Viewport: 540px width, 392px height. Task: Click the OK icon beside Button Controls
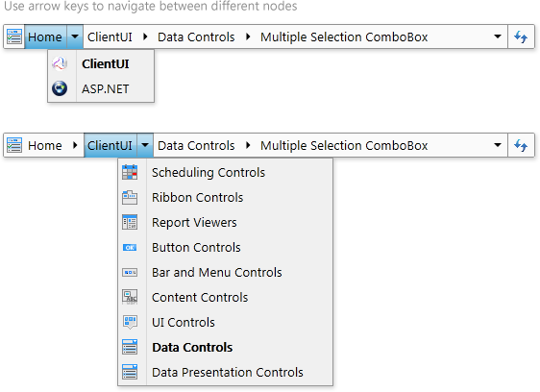[x=130, y=247]
